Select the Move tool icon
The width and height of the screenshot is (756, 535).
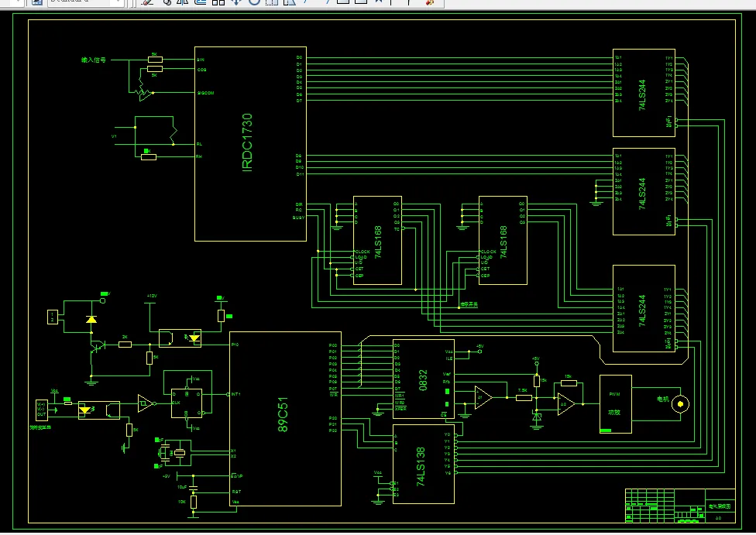click(x=236, y=2)
